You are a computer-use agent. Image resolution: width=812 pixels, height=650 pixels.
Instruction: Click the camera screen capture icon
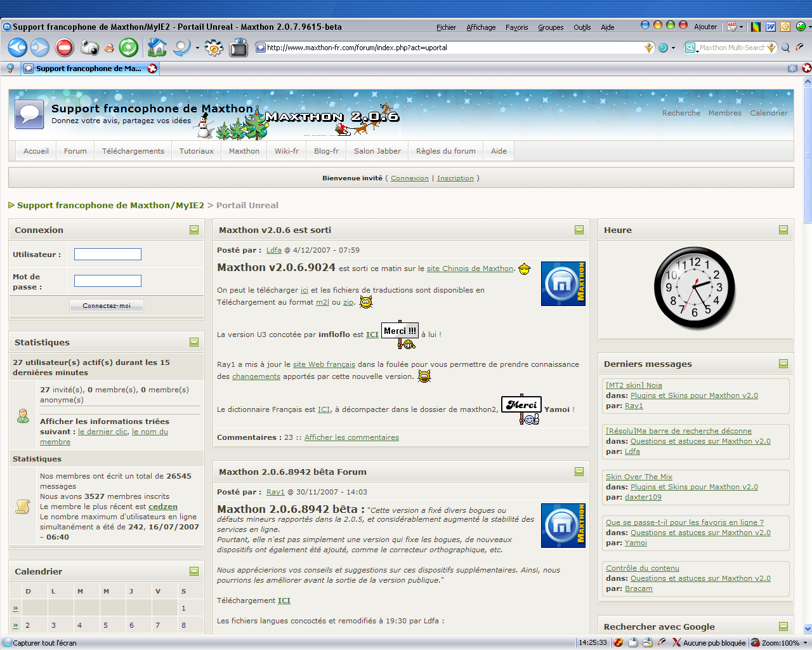[x=89, y=48]
